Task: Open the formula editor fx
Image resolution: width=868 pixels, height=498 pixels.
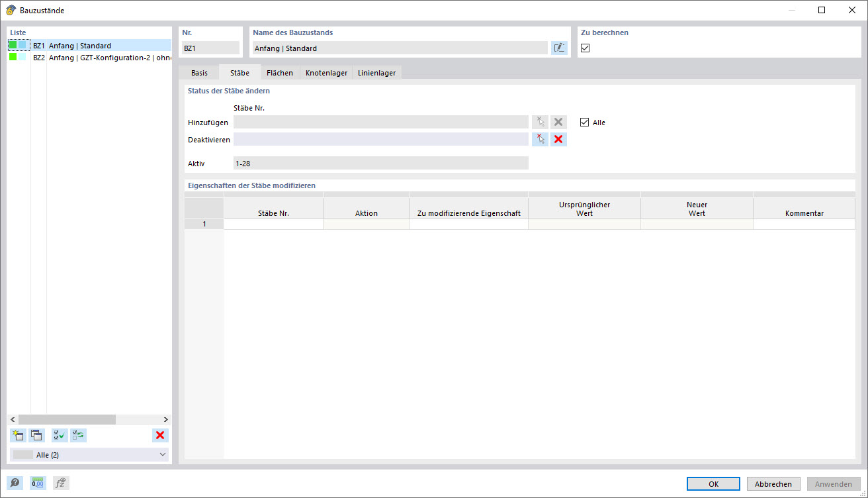Action: coord(60,483)
